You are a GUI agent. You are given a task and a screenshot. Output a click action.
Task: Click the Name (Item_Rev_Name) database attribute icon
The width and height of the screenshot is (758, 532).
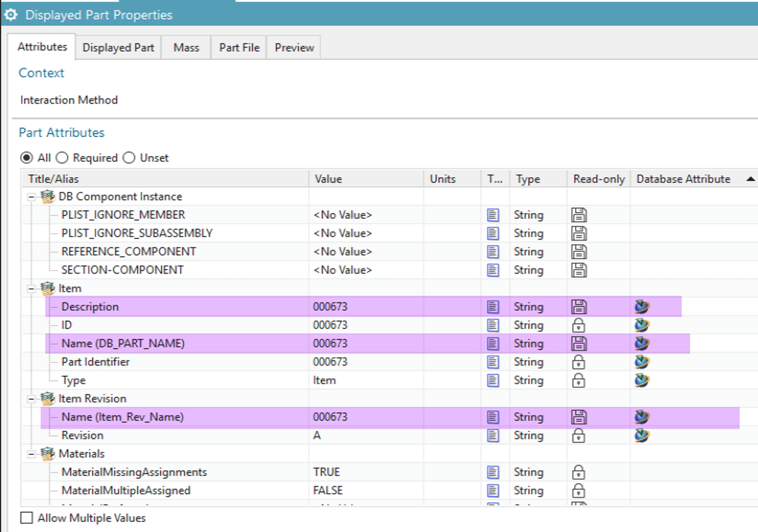pyautogui.click(x=642, y=417)
